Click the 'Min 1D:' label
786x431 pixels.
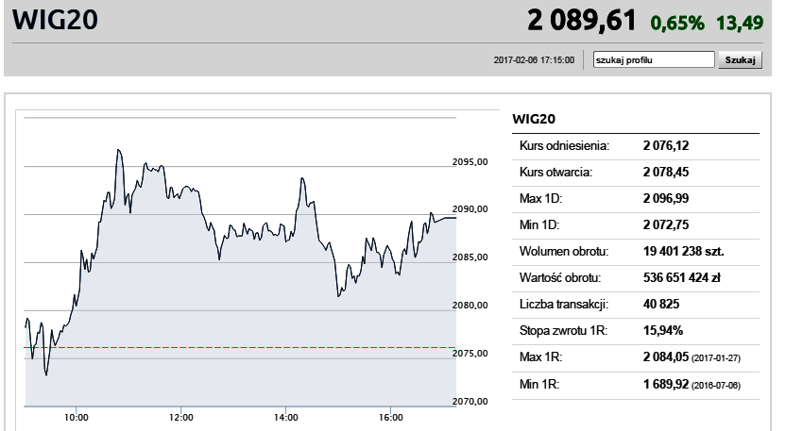pos(539,225)
